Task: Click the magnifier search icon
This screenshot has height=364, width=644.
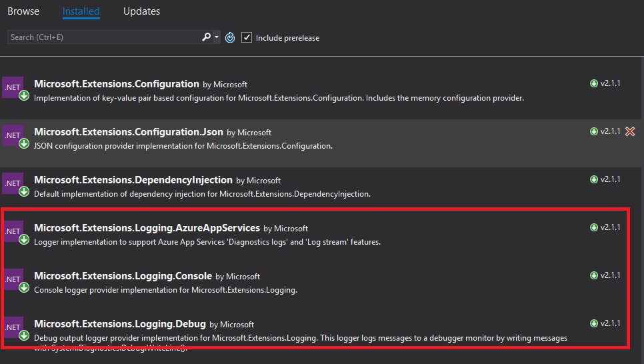Action: coord(206,37)
